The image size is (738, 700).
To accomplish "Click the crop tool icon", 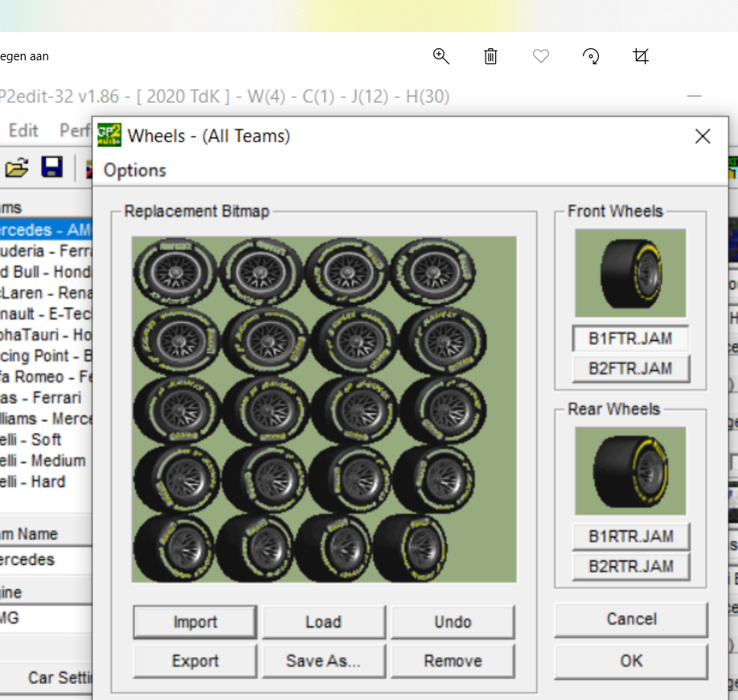I will tap(641, 55).
